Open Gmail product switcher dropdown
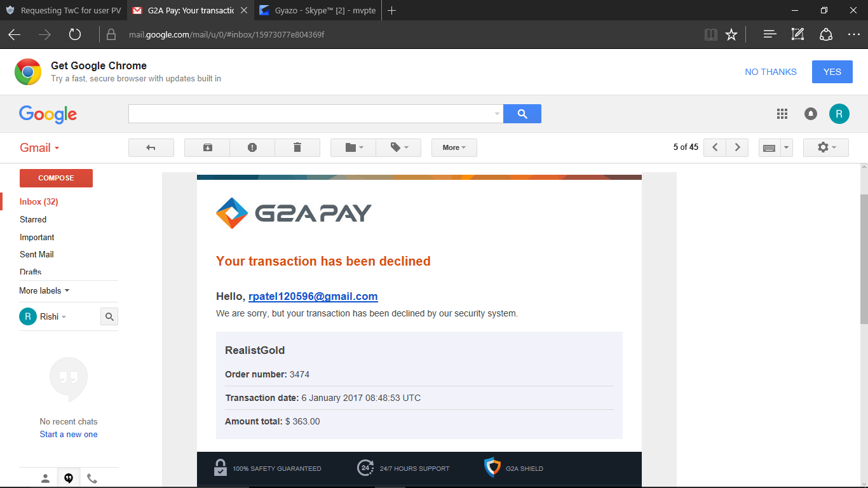Screen dimensions: 868x488 click(x=39, y=147)
